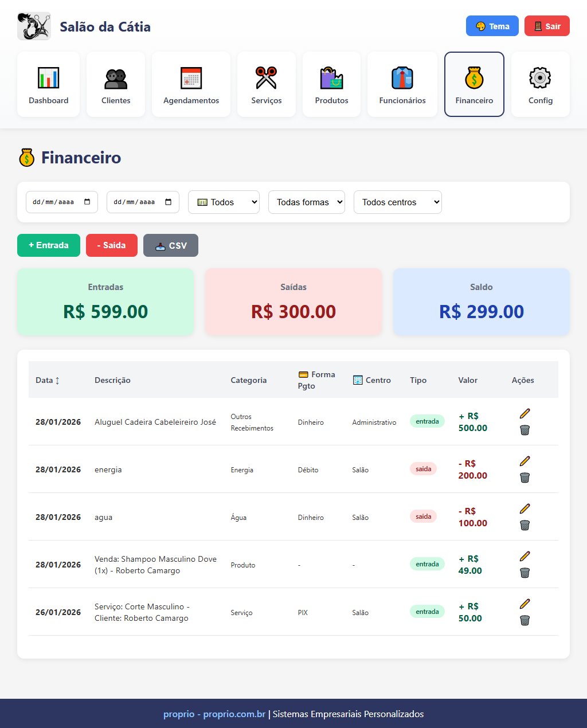Click the PIX payment cell
This screenshot has width=587, height=728.
click(303, 613)
